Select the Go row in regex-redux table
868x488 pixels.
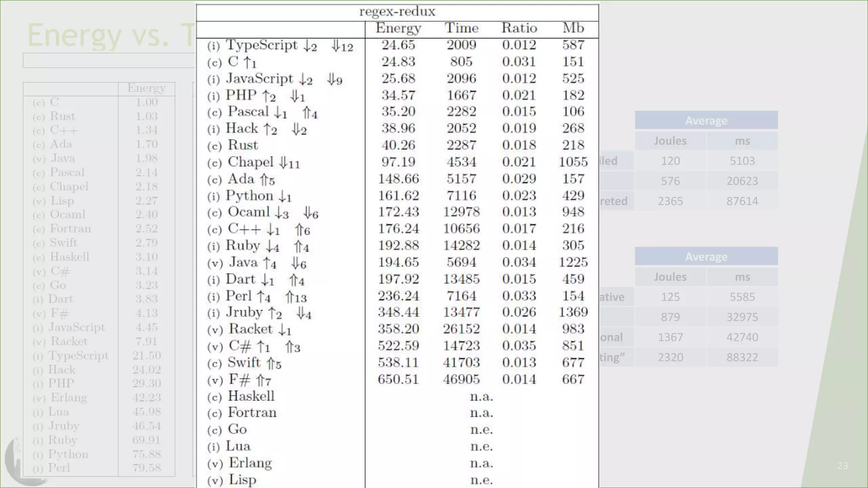[x=397, y=430]
